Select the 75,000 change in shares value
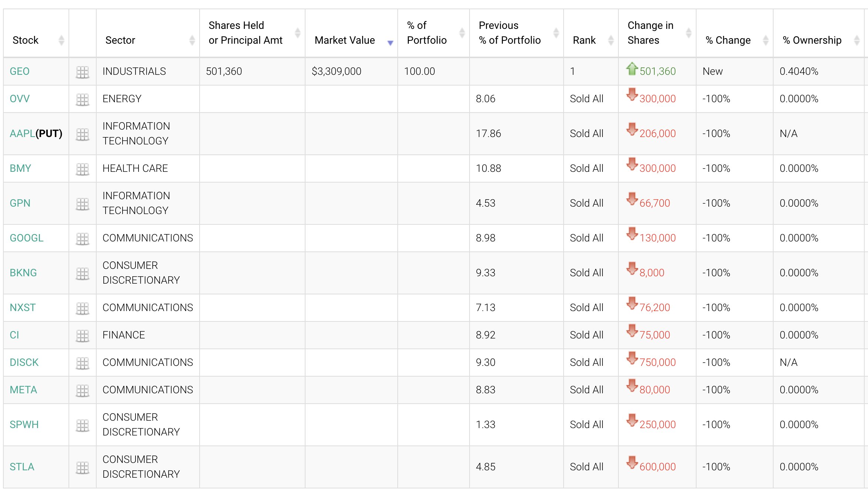This screenshot has height=494, width=868. [655, 335]
